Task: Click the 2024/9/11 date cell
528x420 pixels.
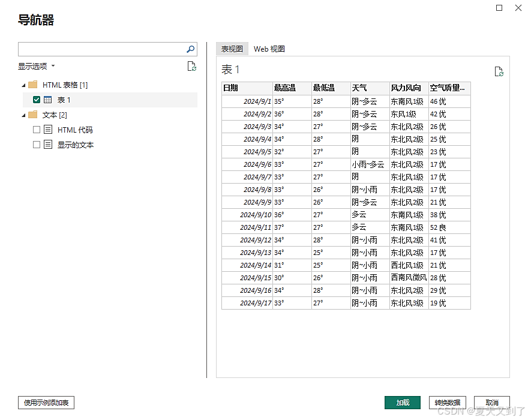Action: click(247, 227)
